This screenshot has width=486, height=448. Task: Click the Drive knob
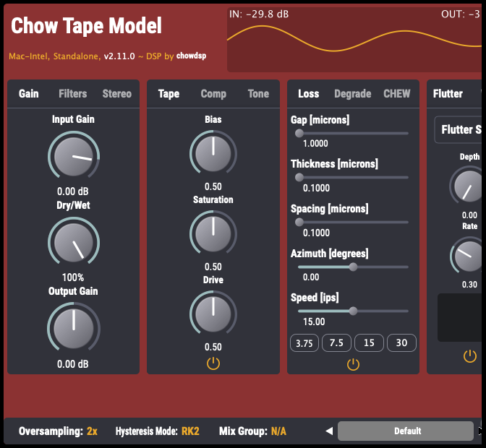213,314
